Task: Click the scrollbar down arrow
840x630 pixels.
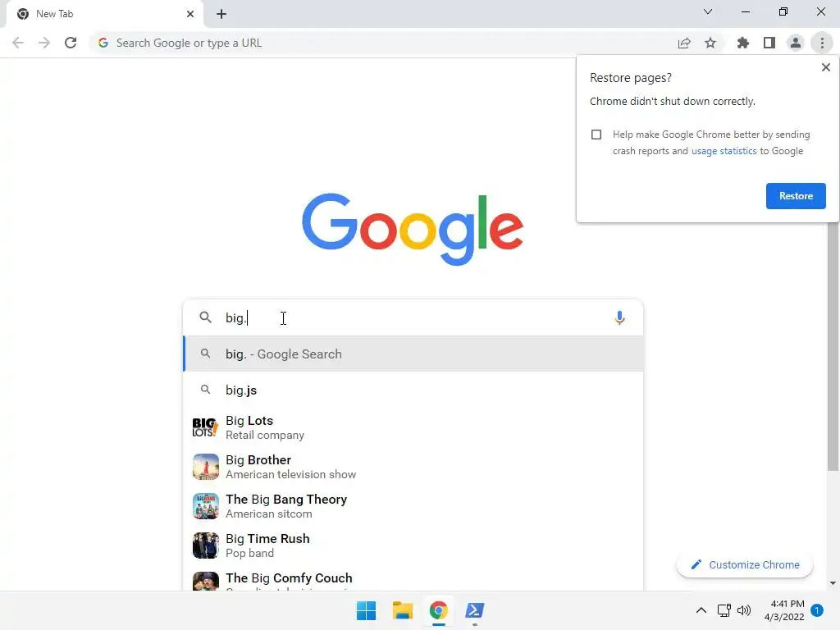Action: click(x=833, y=583)
